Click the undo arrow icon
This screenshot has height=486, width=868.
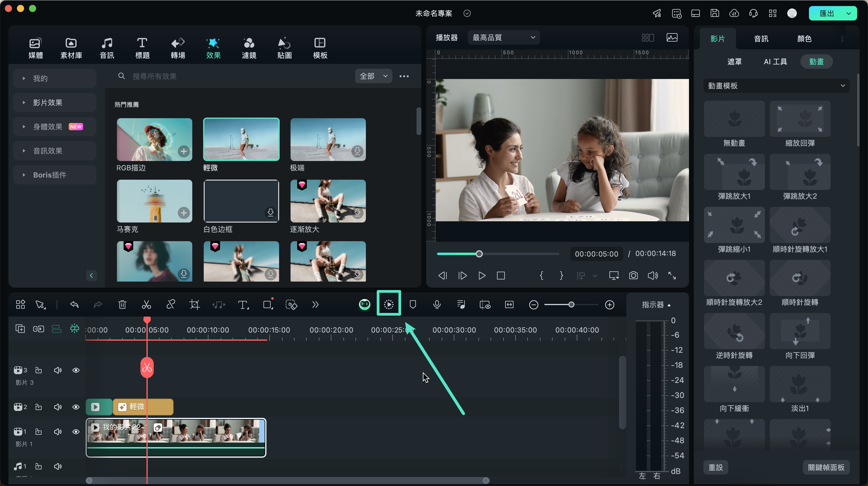74,305
